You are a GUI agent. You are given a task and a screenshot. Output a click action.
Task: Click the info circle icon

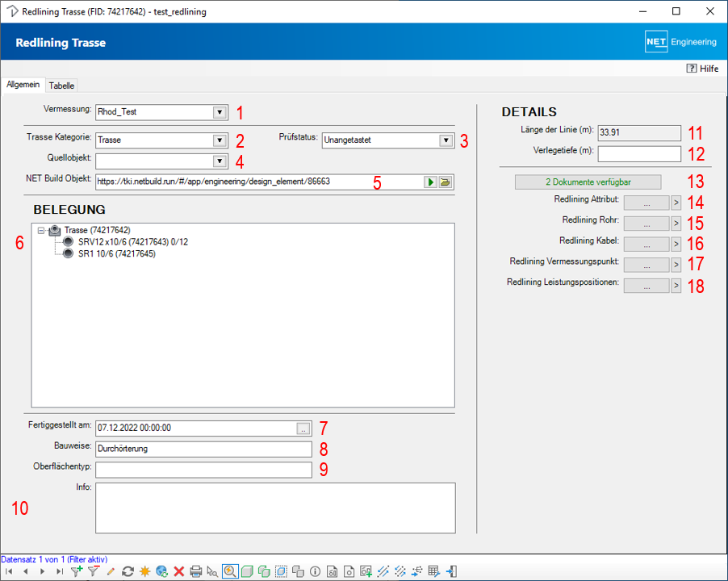[316, 571]
